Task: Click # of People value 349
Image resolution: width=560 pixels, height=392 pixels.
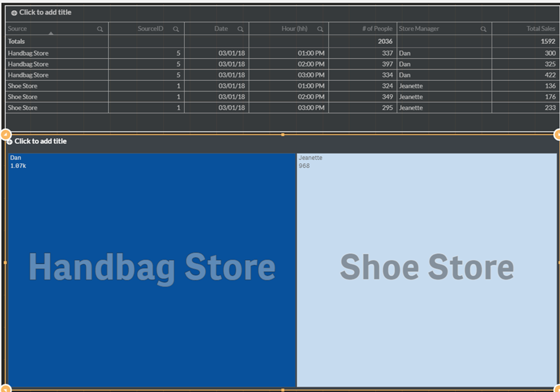Action: click(x=387, y=97)
